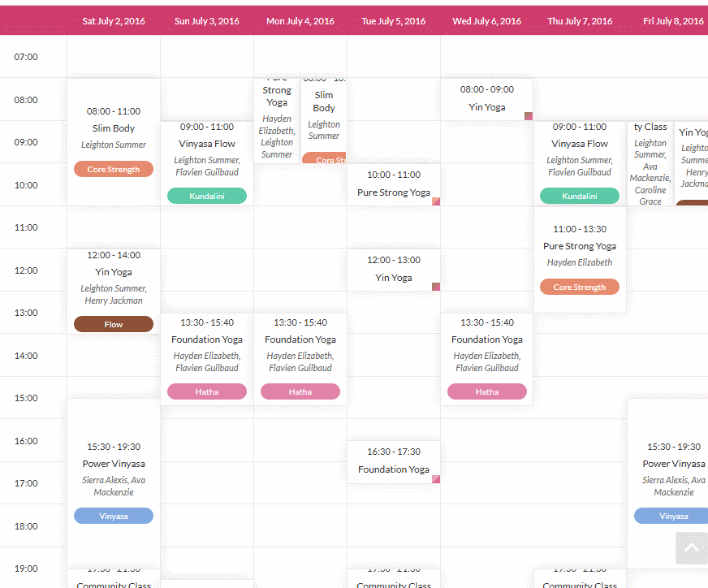The width and height of the screenshot is (708, 588).
Task: Click corner marker on Wednesday Yin Yoga event
Action: click(x=529, y=116)
